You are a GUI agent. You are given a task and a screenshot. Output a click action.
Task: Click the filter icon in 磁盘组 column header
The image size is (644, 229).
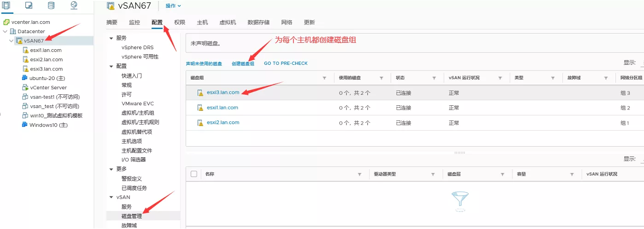point(324,78)
